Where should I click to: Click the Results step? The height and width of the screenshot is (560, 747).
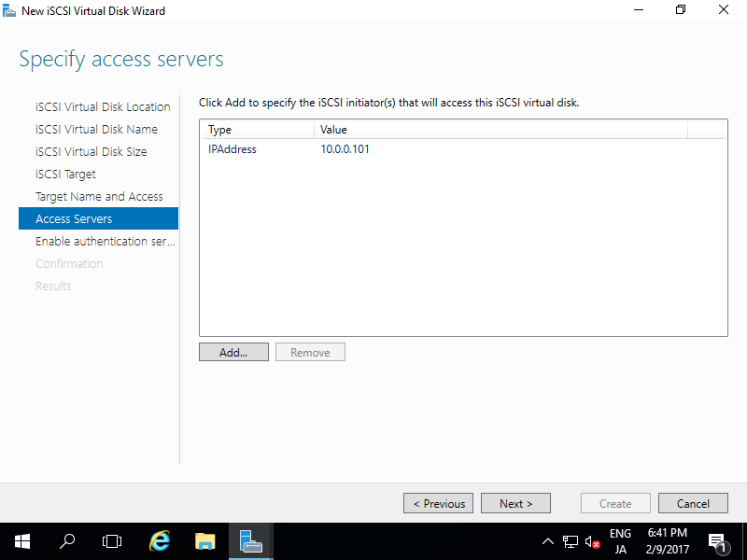click(x=53, y=286)
